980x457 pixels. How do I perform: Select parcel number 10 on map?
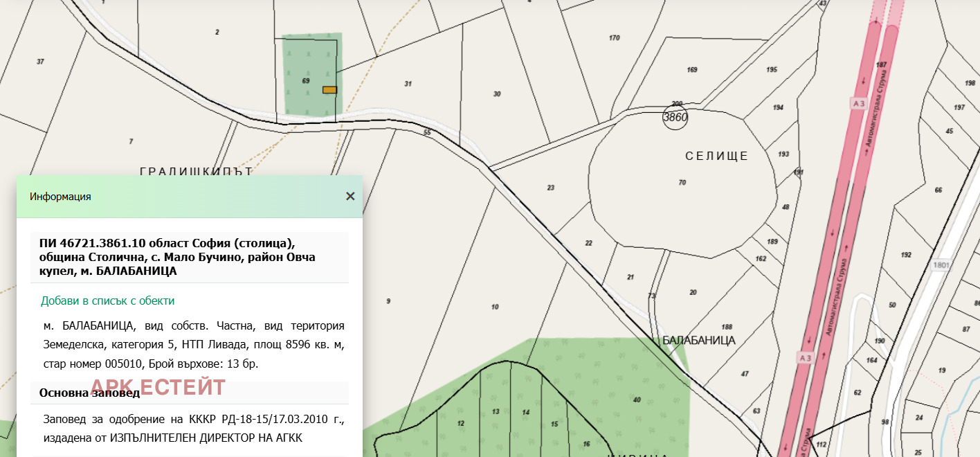click(x=494, y=306)
